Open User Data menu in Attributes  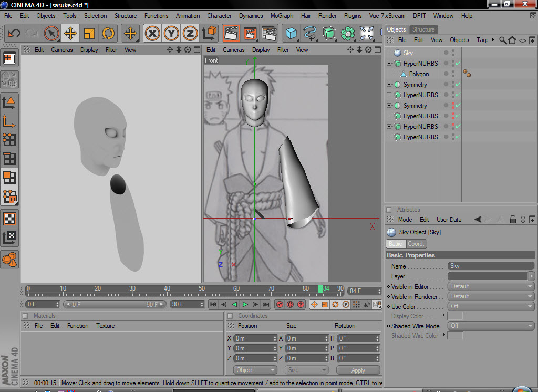point(449,220)
